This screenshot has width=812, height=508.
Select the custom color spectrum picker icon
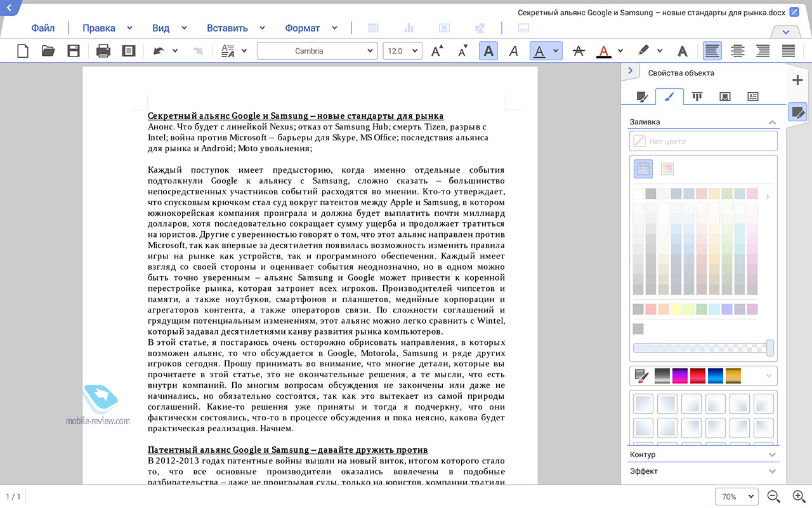point(667,168)
